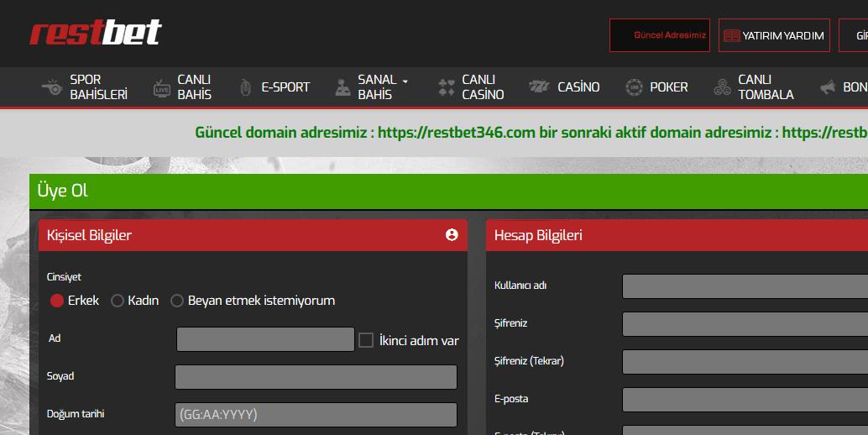Click the mouse icon beside E-Sport
Image resolution: width=868 pixels, height=435 pixels.
246,86
